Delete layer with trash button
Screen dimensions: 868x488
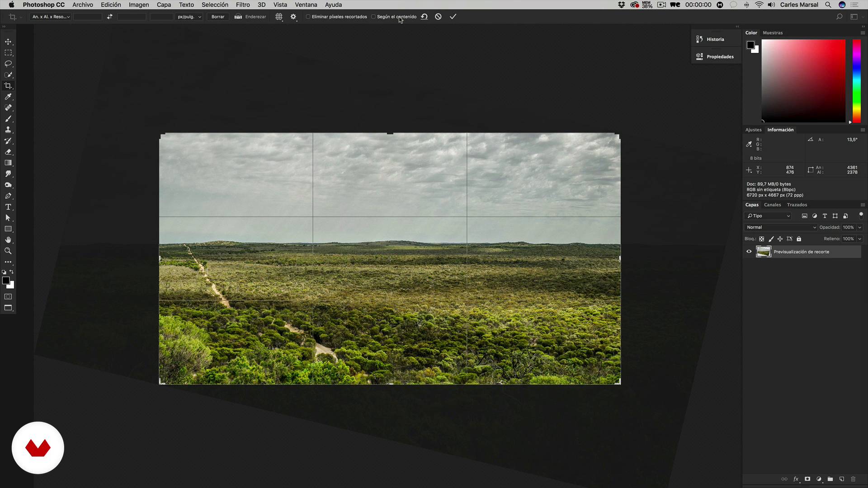pos(854,479)
